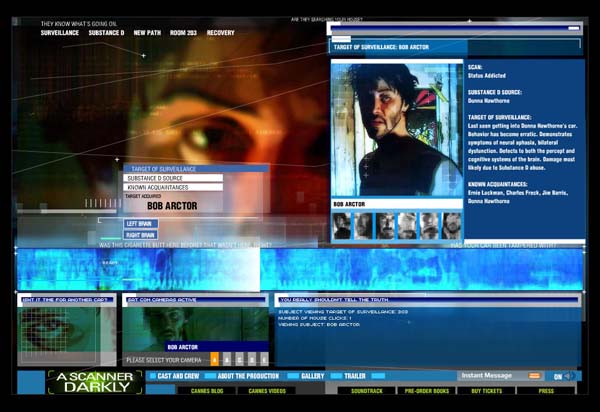Open the Substance D section
The width and height of the screenshot is (600, 412).
point(106,33)
